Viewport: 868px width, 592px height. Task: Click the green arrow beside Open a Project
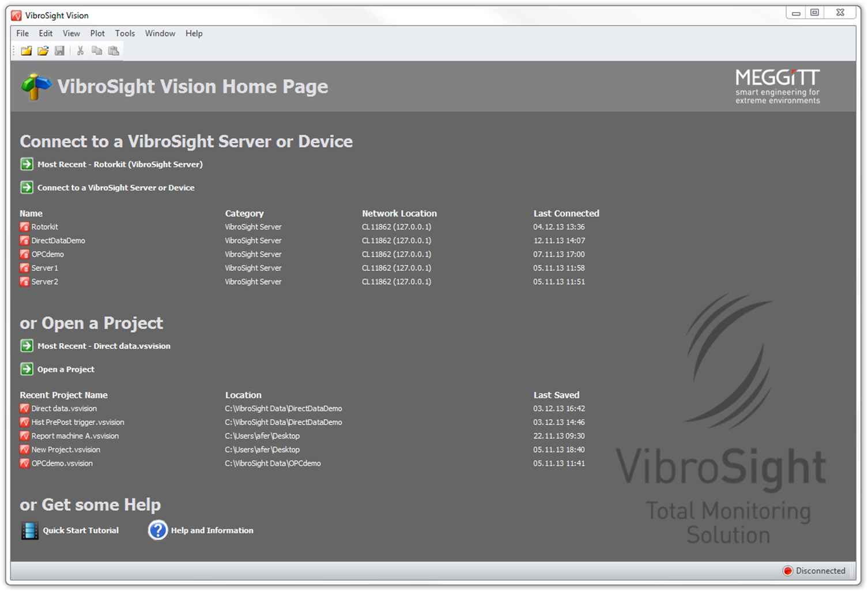click(x=27, y=369)
